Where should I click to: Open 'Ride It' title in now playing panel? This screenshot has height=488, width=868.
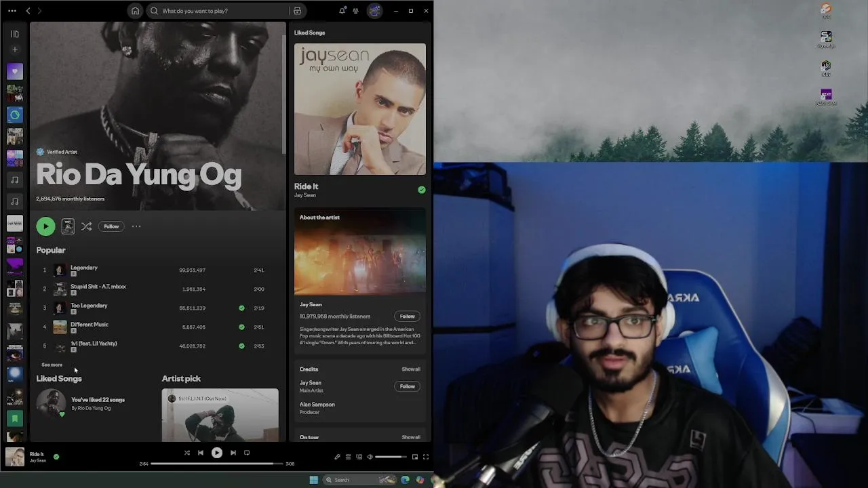click(306, 186)
